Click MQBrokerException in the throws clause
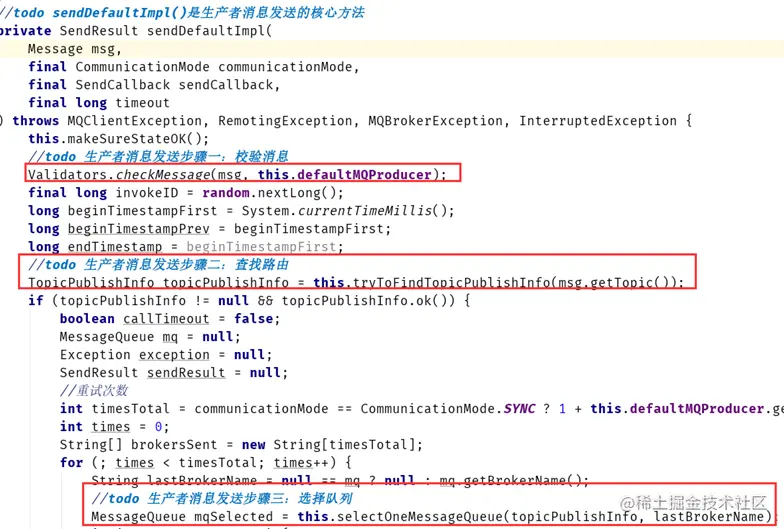This screenshot has height=529, width=784. click(436, 121)
